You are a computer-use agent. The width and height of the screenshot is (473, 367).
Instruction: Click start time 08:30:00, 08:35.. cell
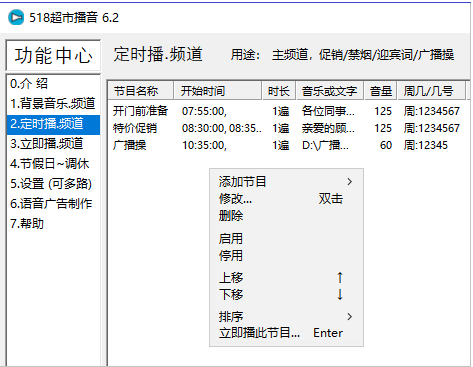222,128
